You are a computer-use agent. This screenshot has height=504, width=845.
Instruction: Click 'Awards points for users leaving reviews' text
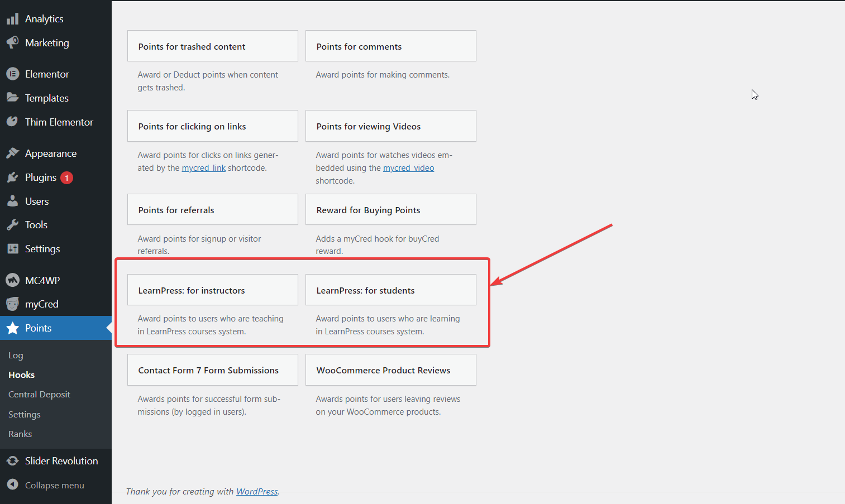click(x=388, y=399)
